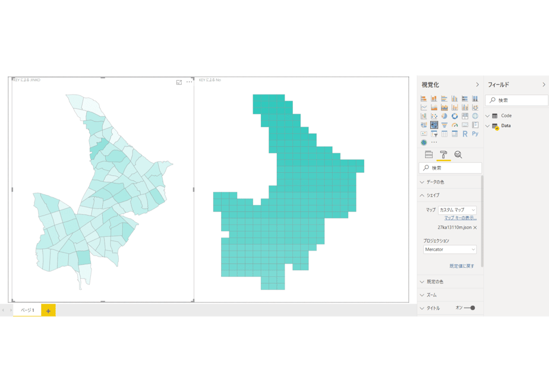Collapse the フィールド pane chevron
549x392 pixels.
pos(544,85)
